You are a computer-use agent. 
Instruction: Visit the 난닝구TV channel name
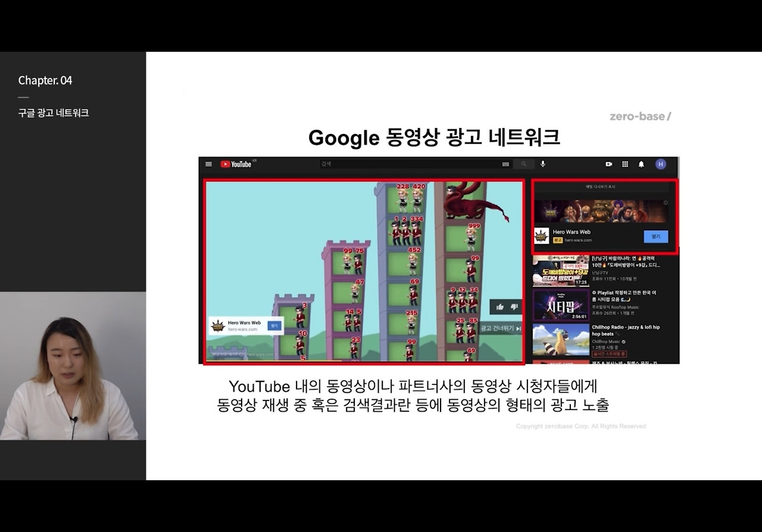(600, 273)
